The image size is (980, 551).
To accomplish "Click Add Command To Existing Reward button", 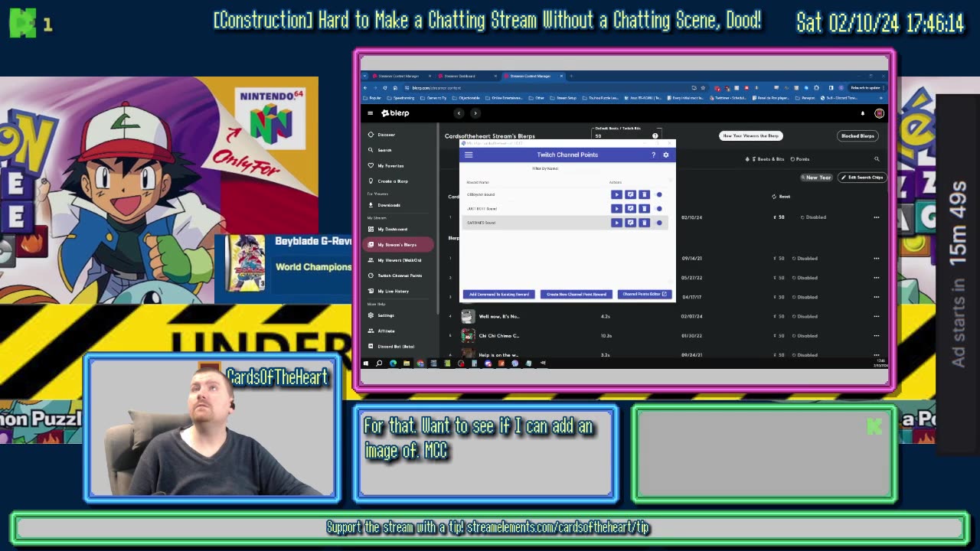I will pos(498,294).
